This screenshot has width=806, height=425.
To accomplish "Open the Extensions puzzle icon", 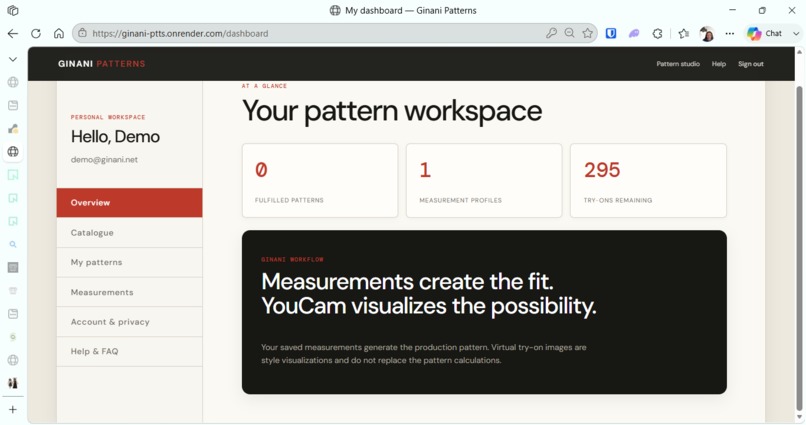I will [x=657, y=33].
